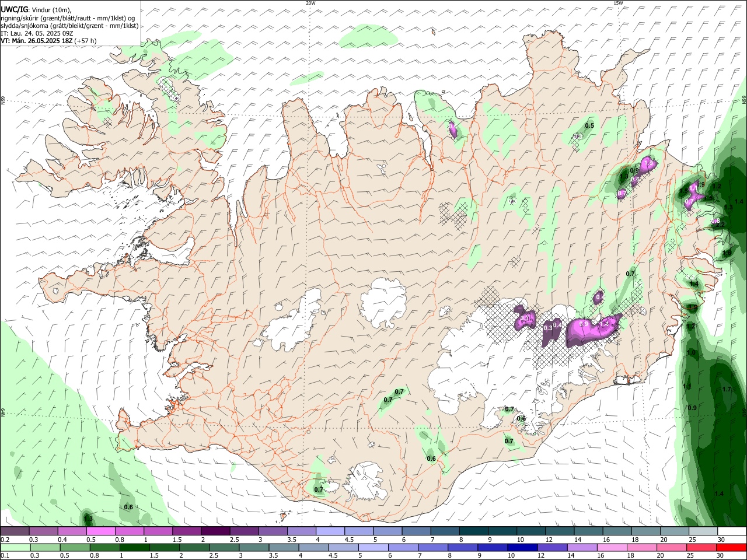Click upper legend swatch between 1 and 1.5
The image size is (747, 560).
click(158, 531)
